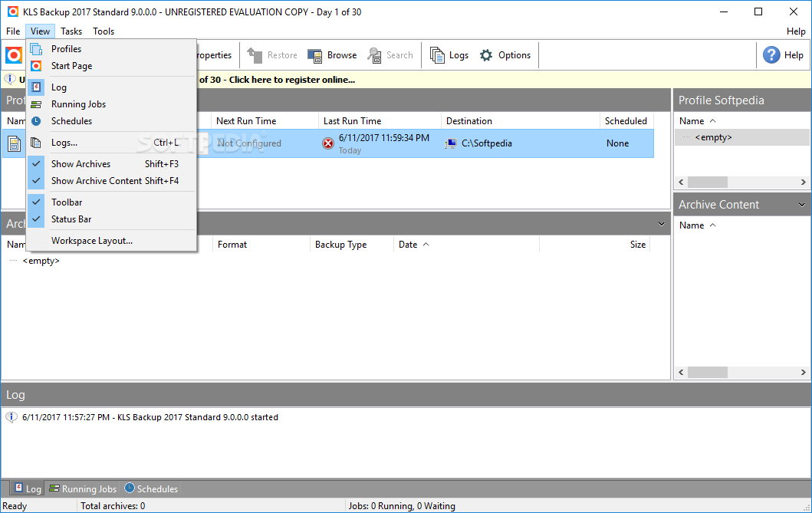Click the Start Page menu icon
812x513 pixels.
[36, 66]
